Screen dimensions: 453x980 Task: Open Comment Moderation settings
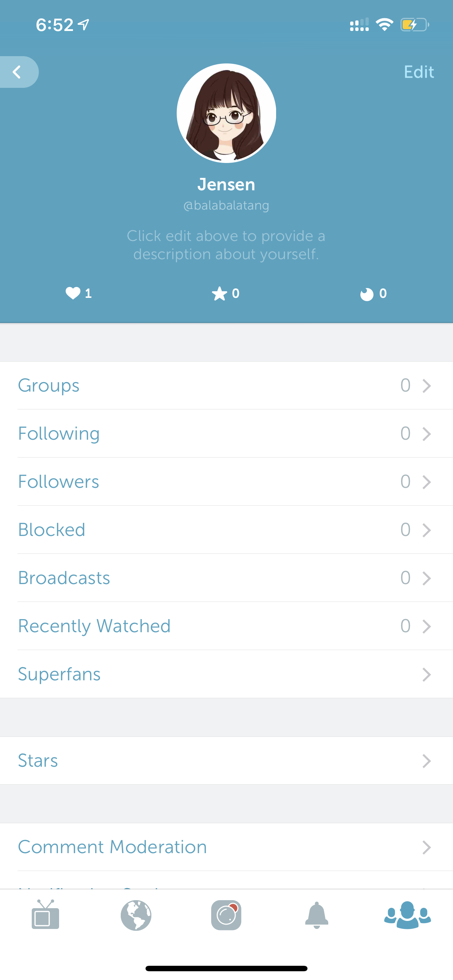click(x=226, y=847)
